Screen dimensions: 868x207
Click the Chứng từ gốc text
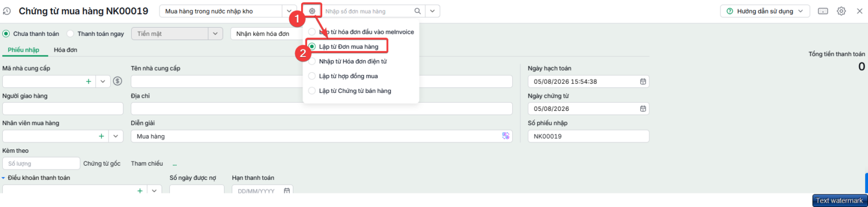coord(102,164)
